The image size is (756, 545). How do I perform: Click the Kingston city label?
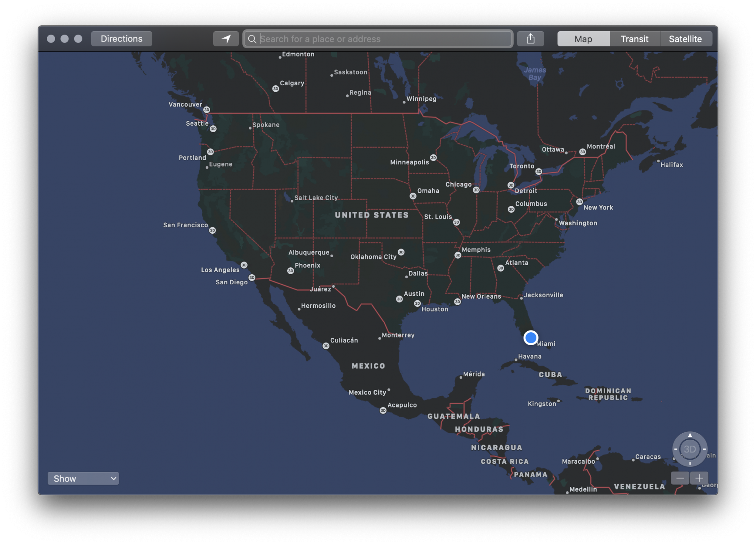coord(542,404)
